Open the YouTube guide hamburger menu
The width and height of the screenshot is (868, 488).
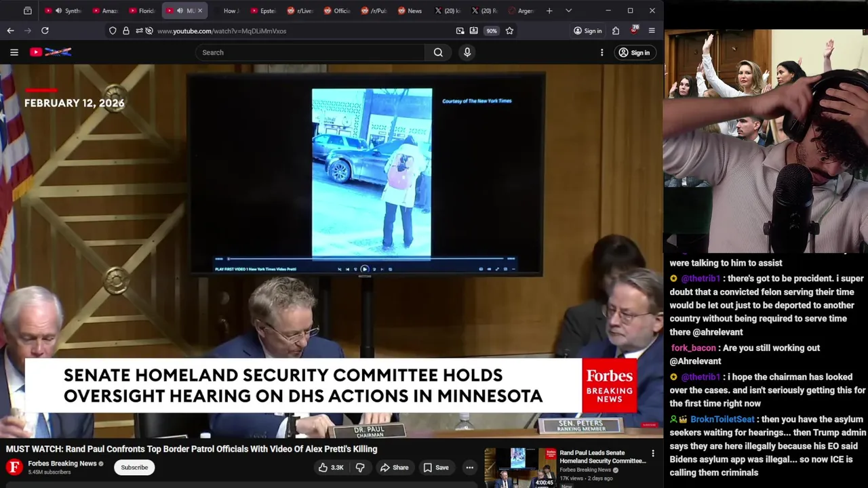tap(14, 52)
